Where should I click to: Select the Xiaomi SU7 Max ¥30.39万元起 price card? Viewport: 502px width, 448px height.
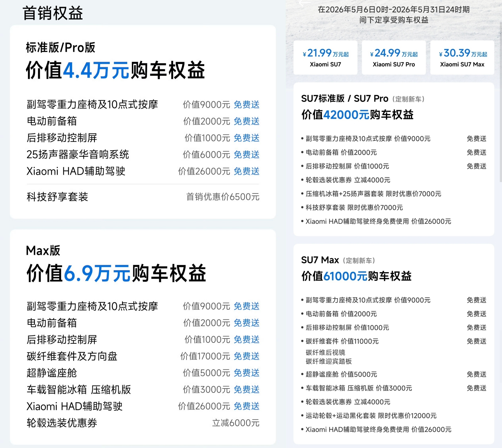(x=462, y=58)
